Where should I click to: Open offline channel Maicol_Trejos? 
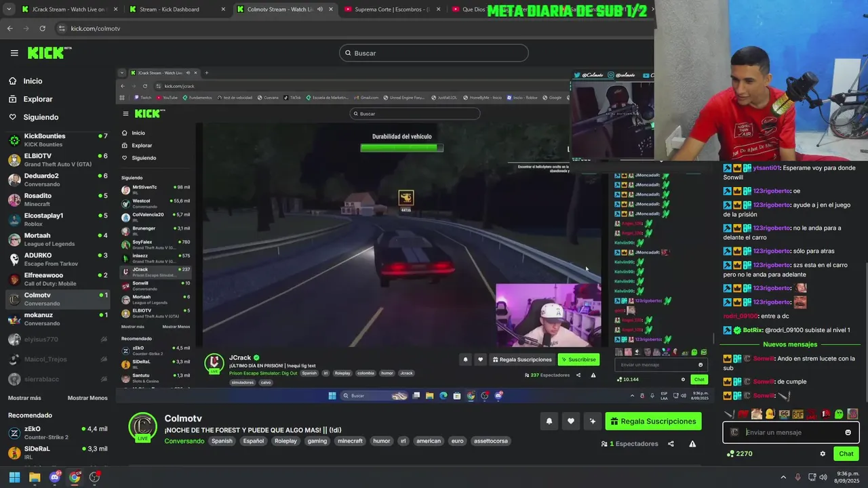(x=58, y=359)
